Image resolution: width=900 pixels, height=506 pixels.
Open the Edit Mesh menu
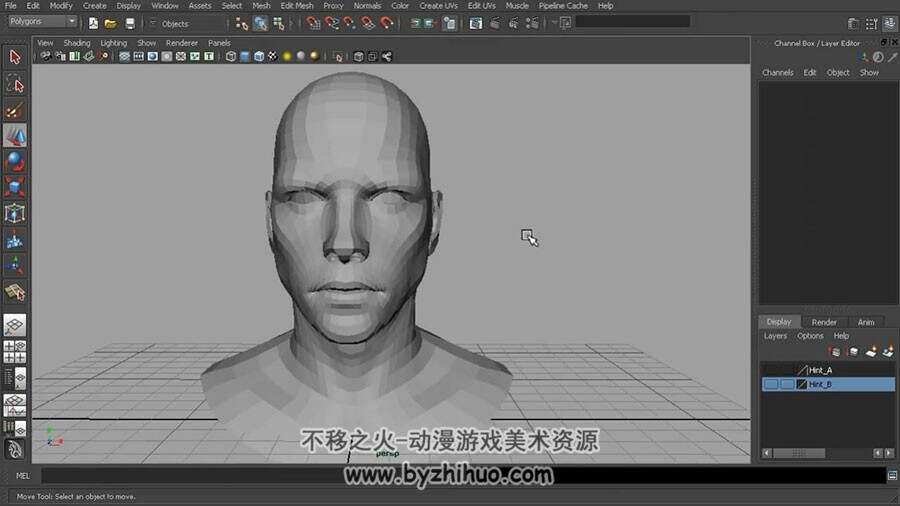pyautogui.click(x=297, y=6)
